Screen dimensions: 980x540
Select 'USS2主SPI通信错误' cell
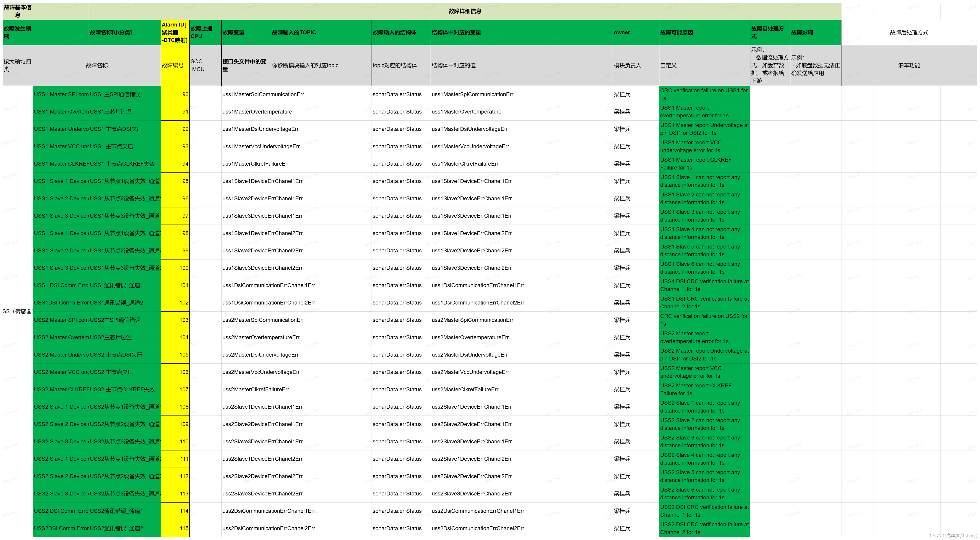point(125,320)
